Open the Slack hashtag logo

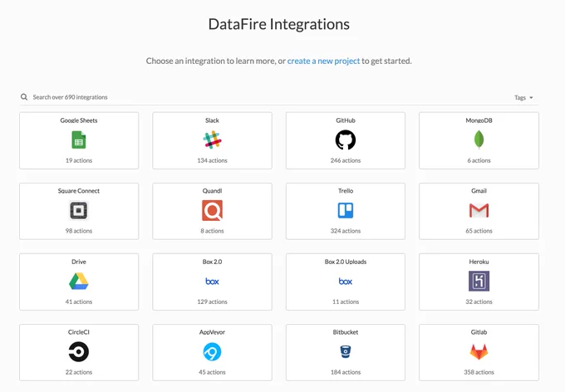click(212, 140)
